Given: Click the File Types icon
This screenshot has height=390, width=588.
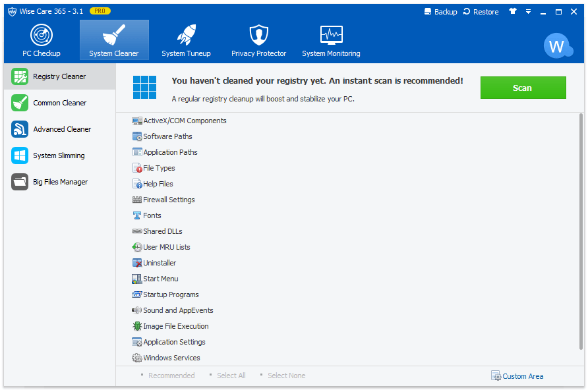Looking at the screenshot, I should (x=137, y=168).
